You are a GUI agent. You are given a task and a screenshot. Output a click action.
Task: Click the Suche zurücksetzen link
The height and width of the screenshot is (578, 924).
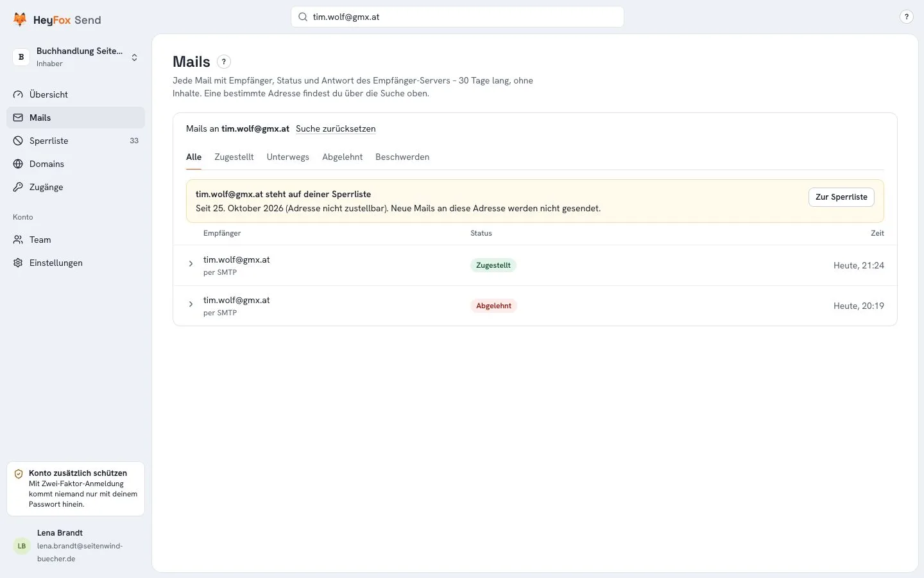click(x=336, y=128)
